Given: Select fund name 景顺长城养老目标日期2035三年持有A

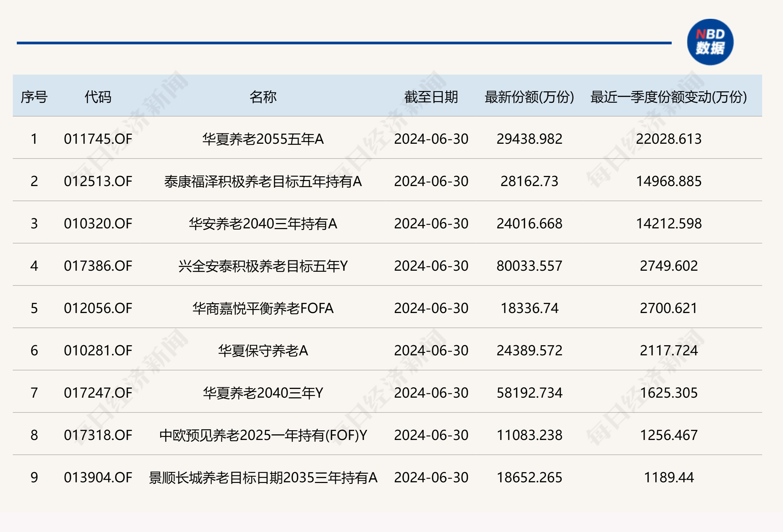Looking at the screenshot, I should pos(263,478).
